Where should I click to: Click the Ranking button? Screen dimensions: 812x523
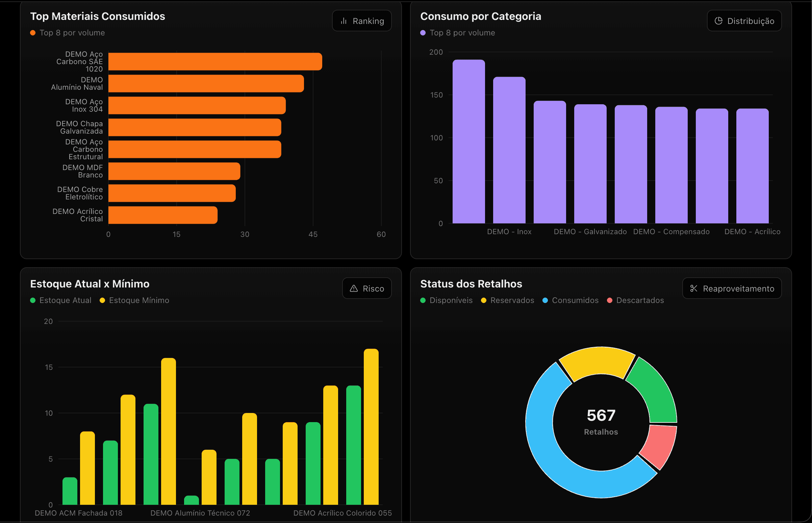click(362, 21)
